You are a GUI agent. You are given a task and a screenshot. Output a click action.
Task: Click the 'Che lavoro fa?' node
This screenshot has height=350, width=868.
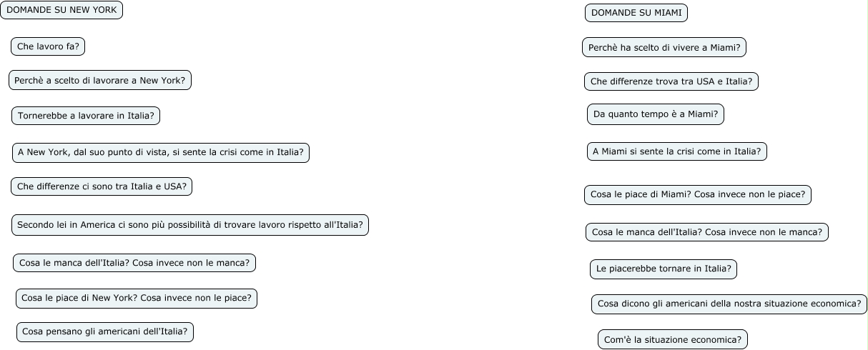pos(48,46)
